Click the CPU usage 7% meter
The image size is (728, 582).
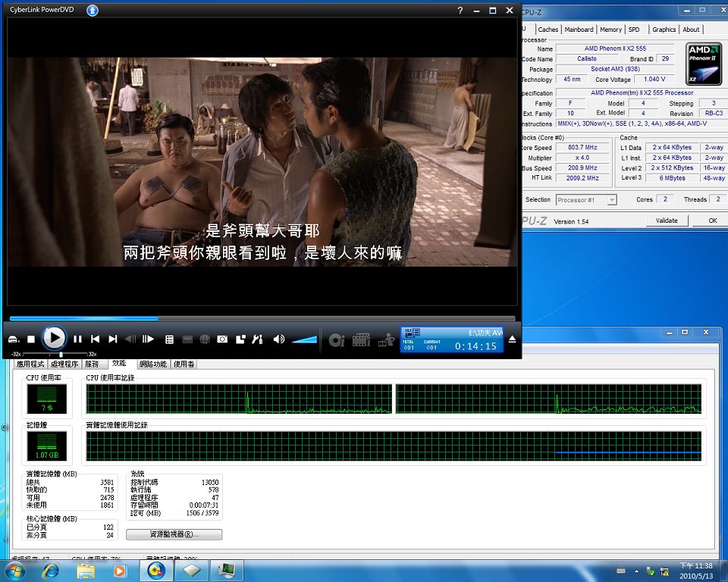[47, 399]
